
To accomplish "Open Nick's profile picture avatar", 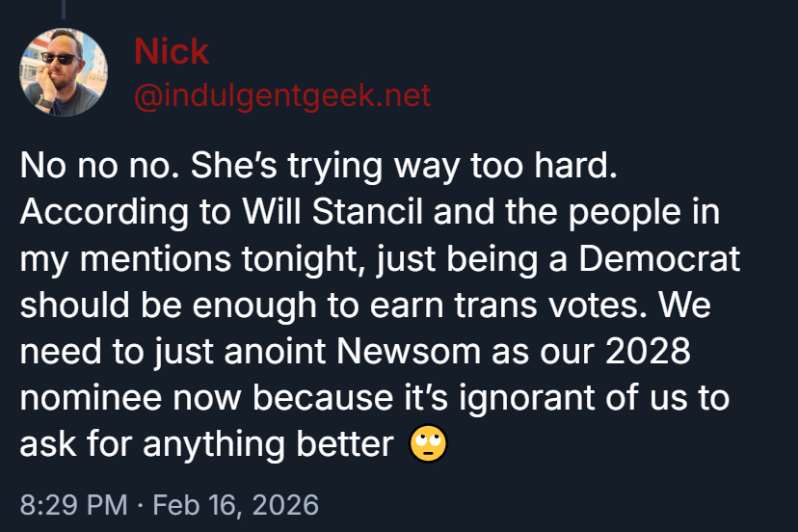I will pos(64,72).
